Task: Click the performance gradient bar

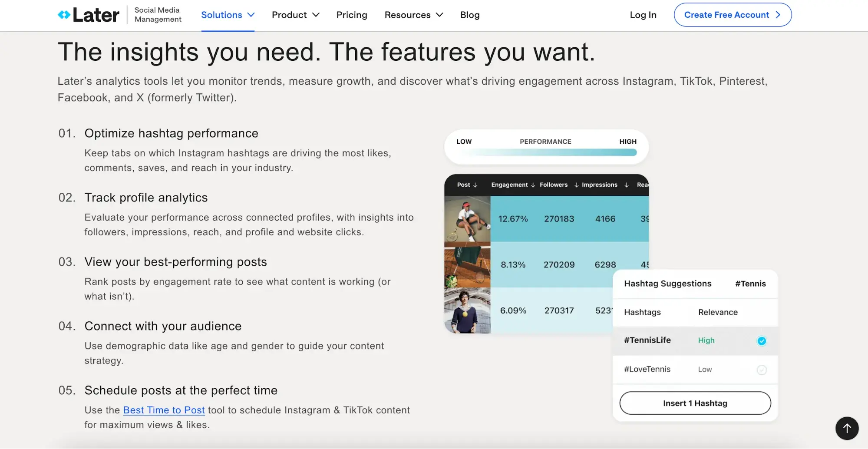Action: pos(546,152)
